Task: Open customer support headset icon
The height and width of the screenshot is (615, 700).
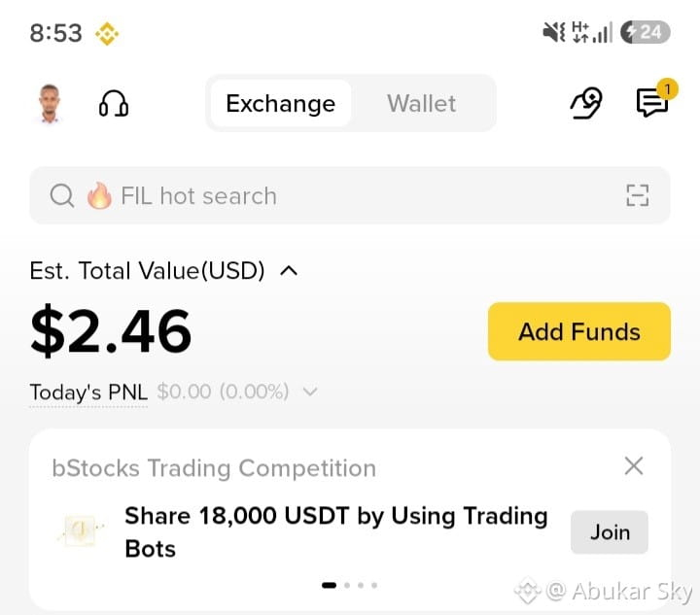Action: (114, 104)
